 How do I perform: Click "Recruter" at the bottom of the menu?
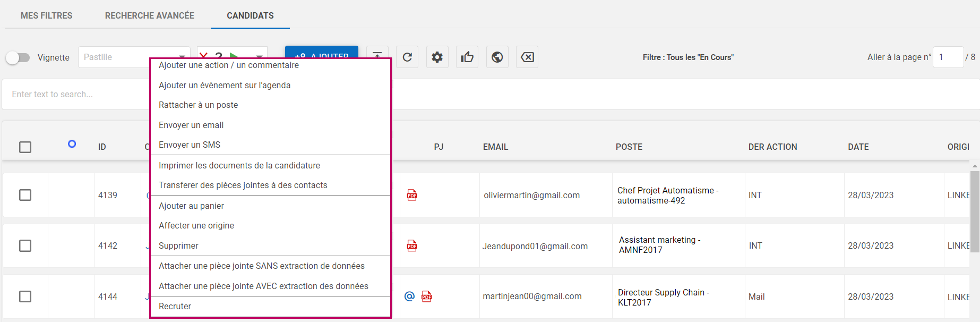(x=175, y=307)
